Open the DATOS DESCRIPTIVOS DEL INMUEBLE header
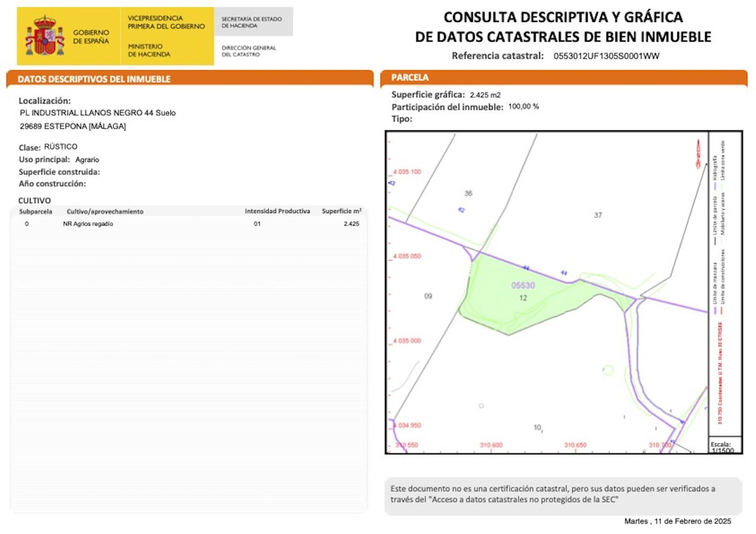The image size is (756, 534). pyautogui.click(x=94, y=79)
